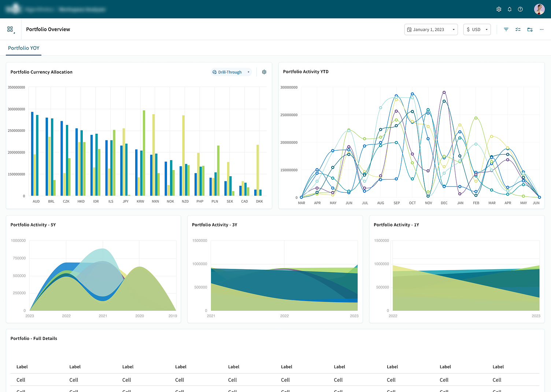Open the notifications bell
This screenshot has height=392, width=551.
tap(509, 9)
